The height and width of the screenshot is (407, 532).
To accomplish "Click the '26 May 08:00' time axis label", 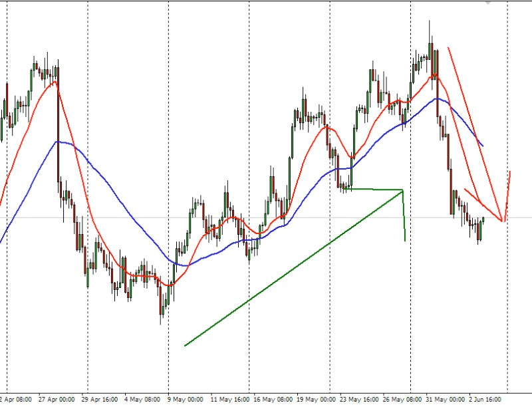I will [402, 400].
